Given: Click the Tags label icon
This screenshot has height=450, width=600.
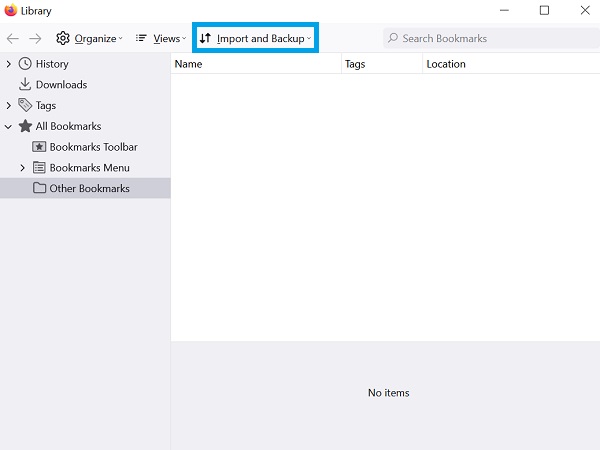Looking at the screenshot, I should (26, 106).
